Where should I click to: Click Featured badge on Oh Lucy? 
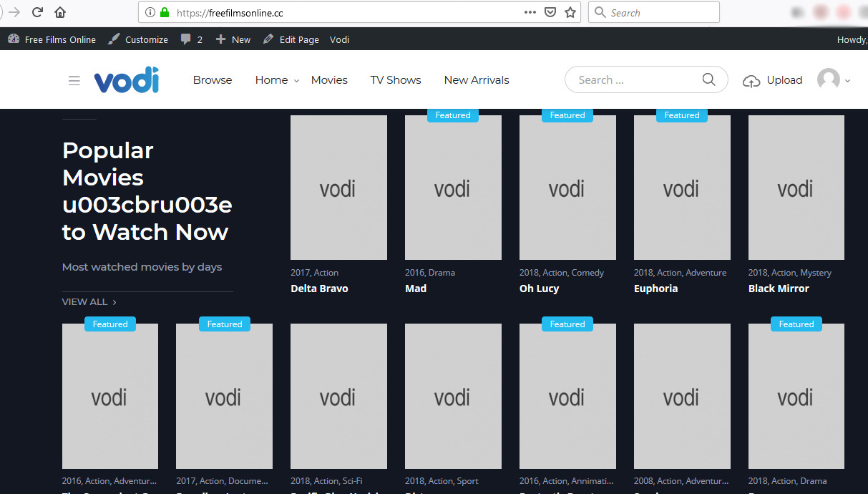pyautogui.click(x=567, y=115)
